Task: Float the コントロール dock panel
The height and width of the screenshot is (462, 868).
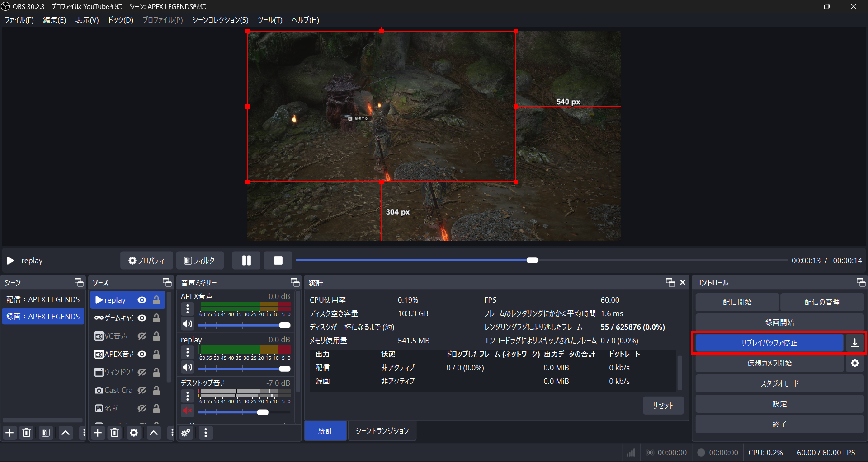Action: pyautogui.click(x=861, y=282)
